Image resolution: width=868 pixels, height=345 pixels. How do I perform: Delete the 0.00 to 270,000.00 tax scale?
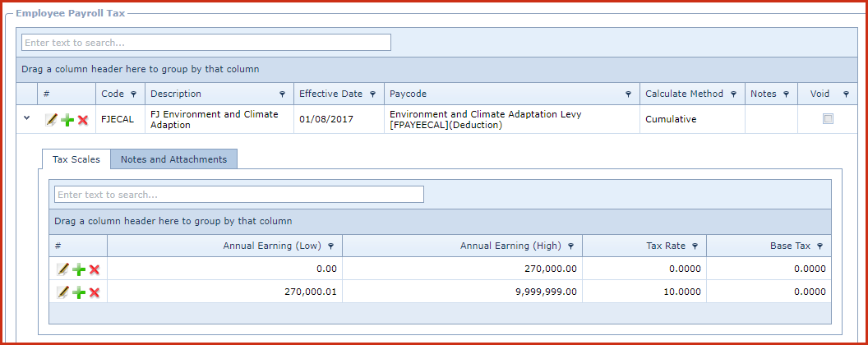[95, 269]
